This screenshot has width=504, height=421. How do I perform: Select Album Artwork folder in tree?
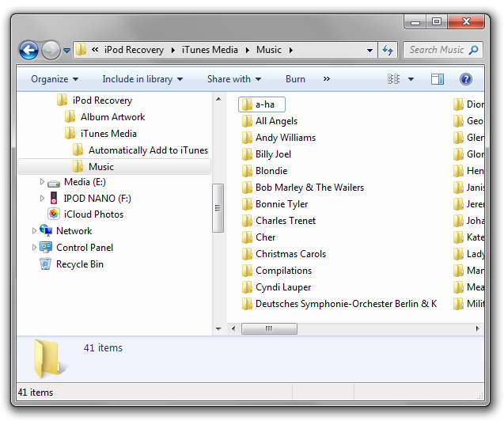point(112,117)
